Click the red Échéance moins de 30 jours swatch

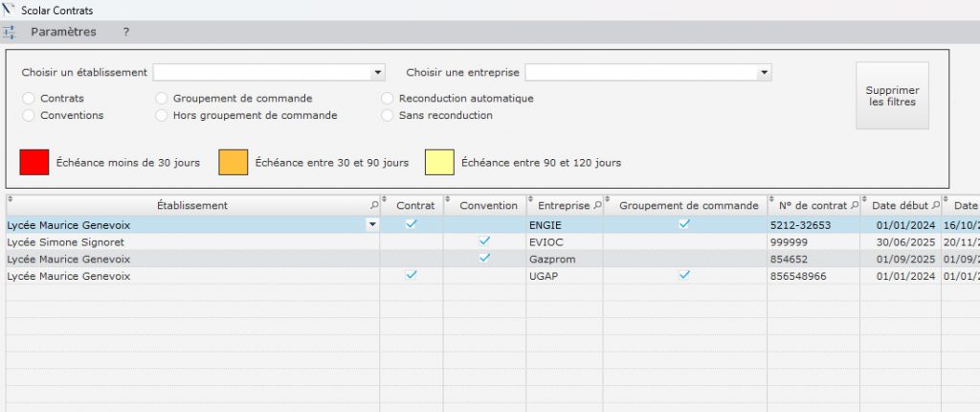click(34, 162)
